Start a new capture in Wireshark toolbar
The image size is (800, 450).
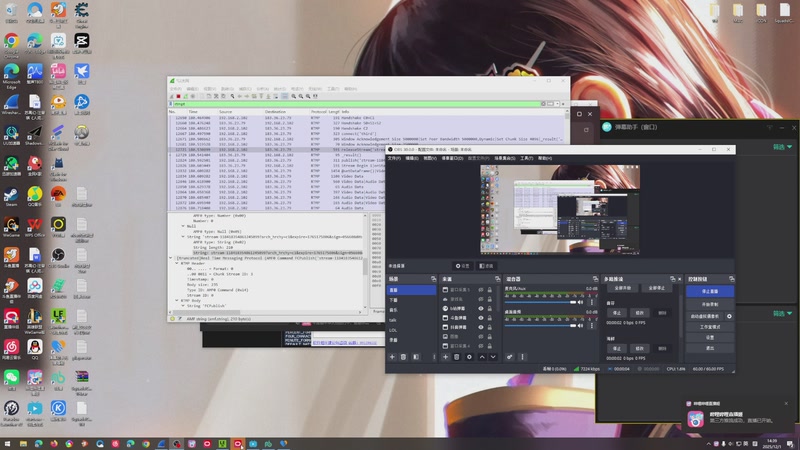pos(171,96)
